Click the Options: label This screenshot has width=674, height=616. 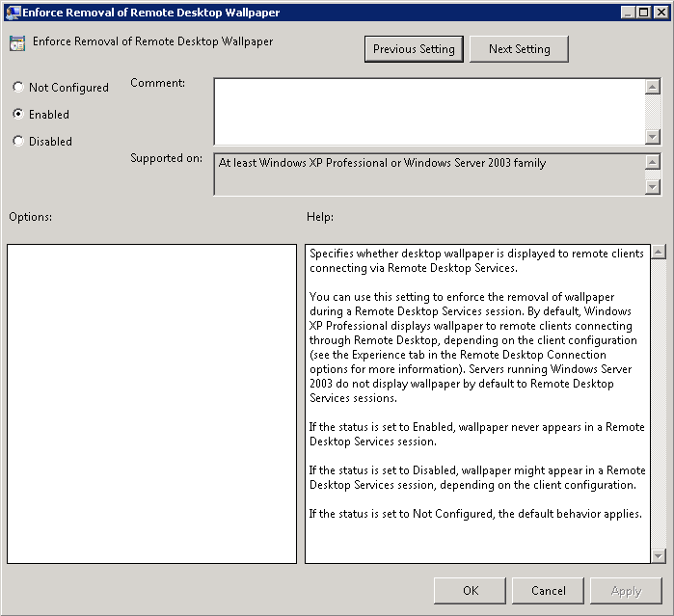pyautogui.click(x=31, y=217)
